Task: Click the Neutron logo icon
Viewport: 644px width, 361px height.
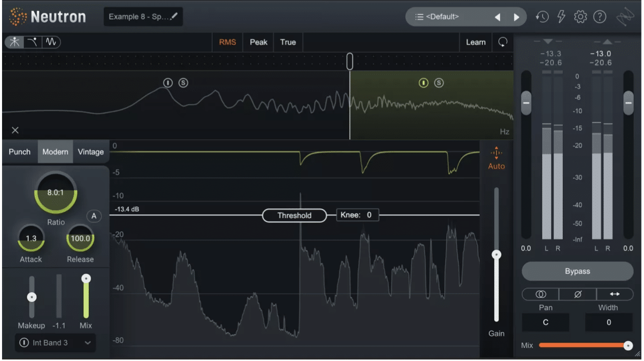Action: (18, 17)
